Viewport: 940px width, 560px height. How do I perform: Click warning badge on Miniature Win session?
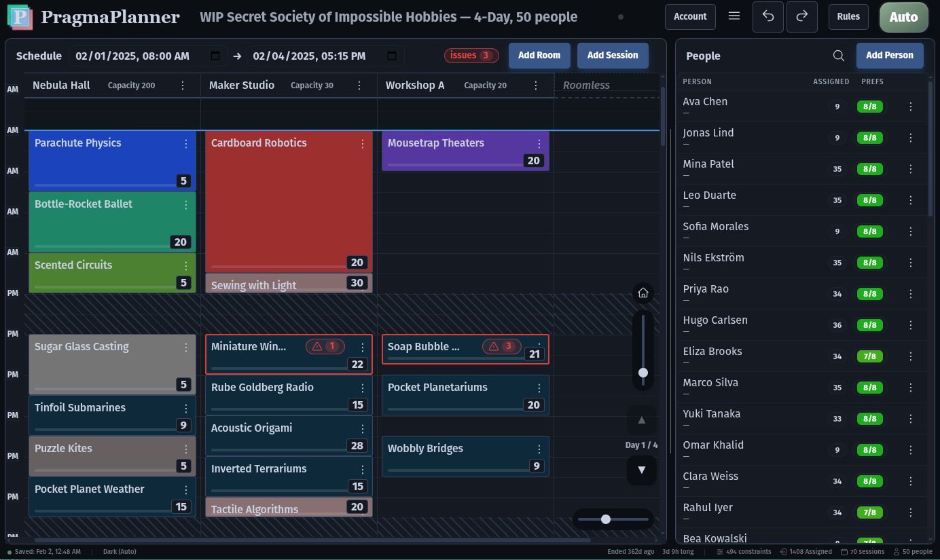coord(325,347)
